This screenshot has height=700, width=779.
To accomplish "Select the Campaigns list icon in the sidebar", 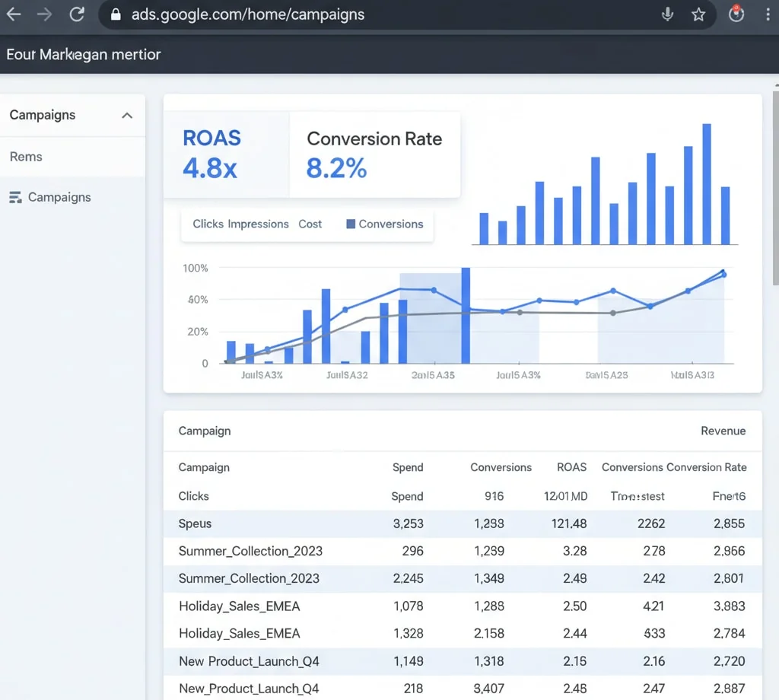I will click(14, 197).
